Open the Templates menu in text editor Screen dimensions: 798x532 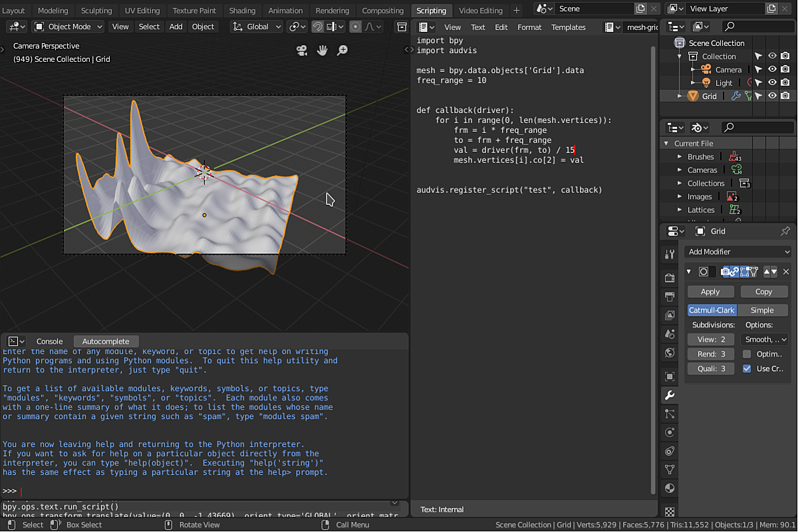(568, 27)
